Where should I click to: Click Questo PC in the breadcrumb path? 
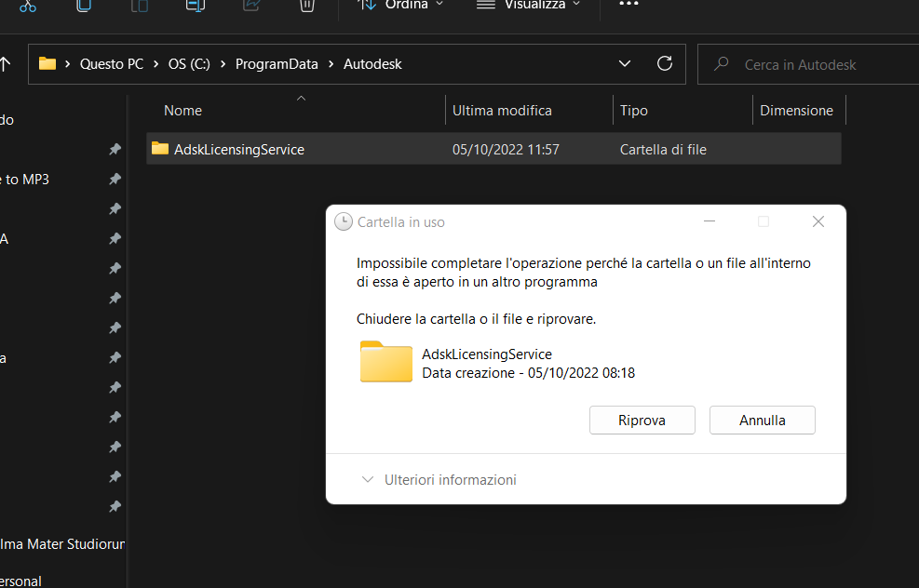111,64
